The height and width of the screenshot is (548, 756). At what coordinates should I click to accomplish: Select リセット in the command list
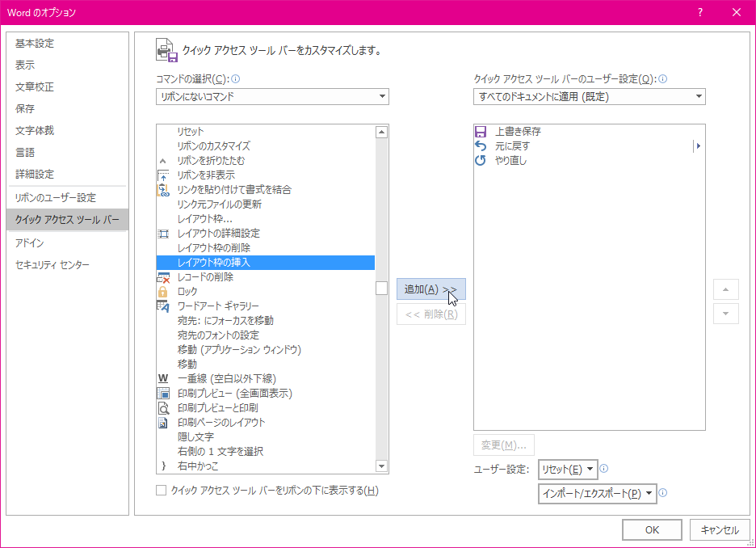[x=266, y=132]
